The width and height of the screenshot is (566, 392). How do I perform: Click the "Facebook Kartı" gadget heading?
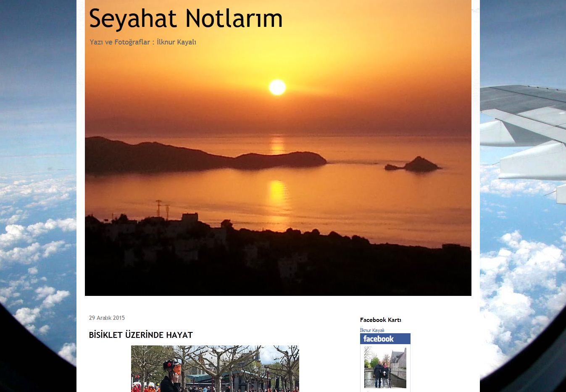tap(380, 320)
